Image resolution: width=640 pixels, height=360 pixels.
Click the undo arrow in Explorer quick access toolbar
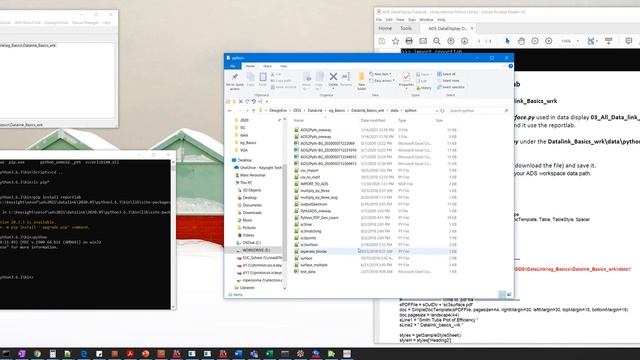tap(253, 101)
